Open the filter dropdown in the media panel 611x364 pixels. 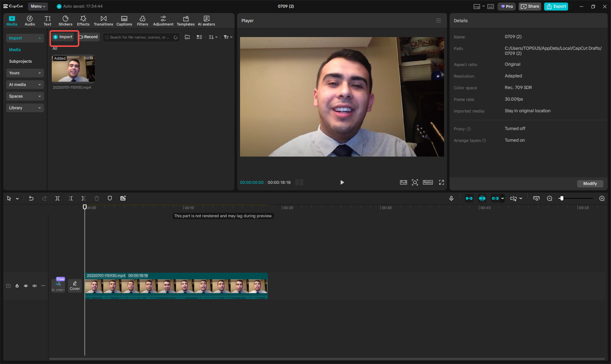pyautogui.click(x=228, y=37)
